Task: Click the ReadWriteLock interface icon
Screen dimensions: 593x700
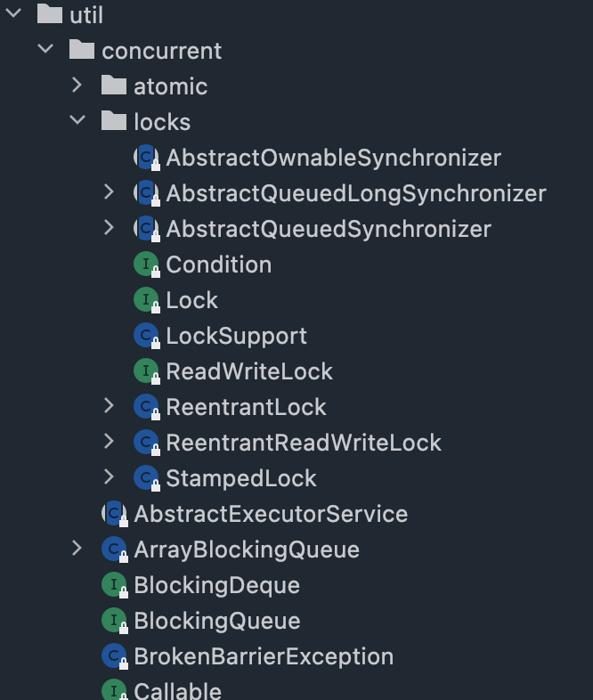Action: click(147, 371)
